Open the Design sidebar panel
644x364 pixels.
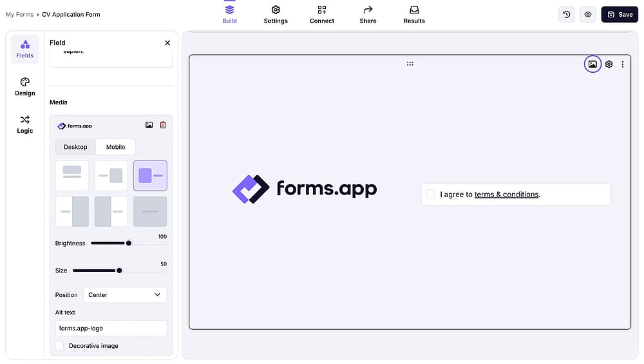click(24, 87)
